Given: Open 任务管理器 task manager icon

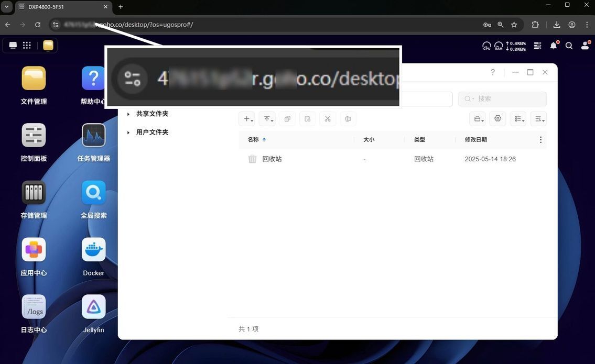Looking at the screenshot, I should [x=93, y=135].
